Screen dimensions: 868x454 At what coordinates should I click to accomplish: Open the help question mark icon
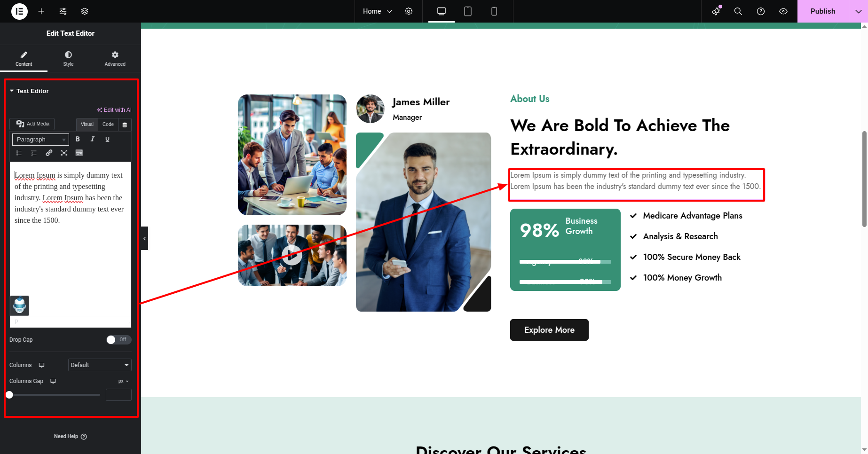pyautogui.click(x=761, y=11)
